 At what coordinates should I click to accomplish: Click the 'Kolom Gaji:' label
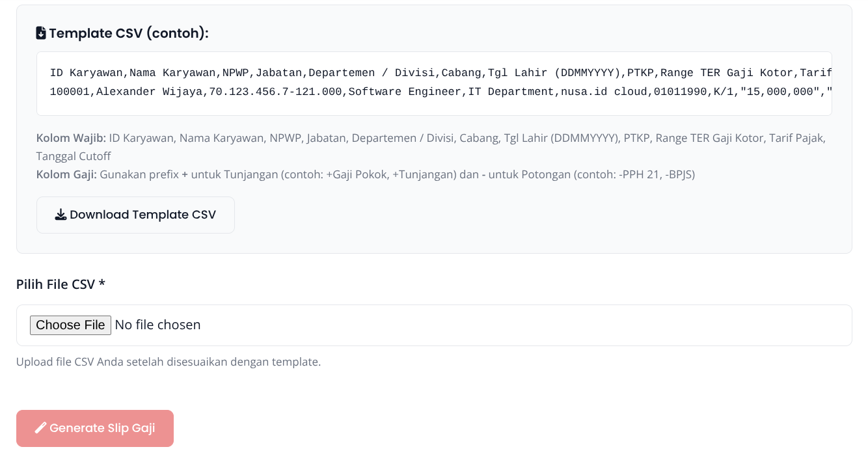pos(67,174)
